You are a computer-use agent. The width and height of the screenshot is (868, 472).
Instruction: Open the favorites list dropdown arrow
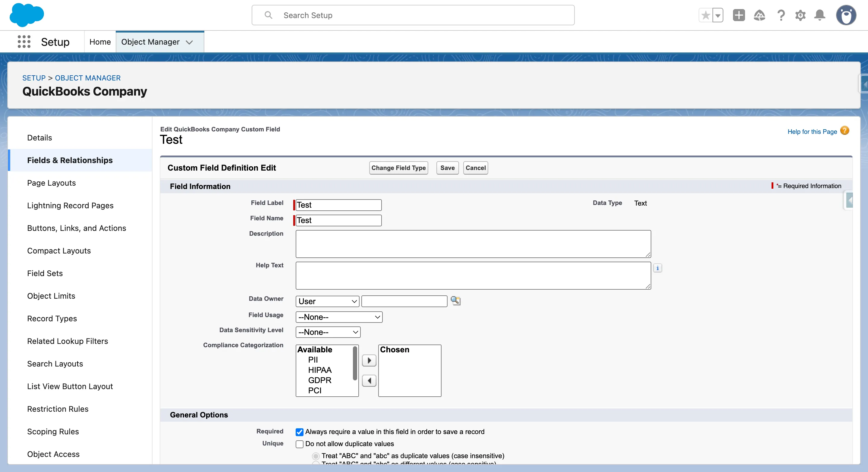tap(718, 15)
